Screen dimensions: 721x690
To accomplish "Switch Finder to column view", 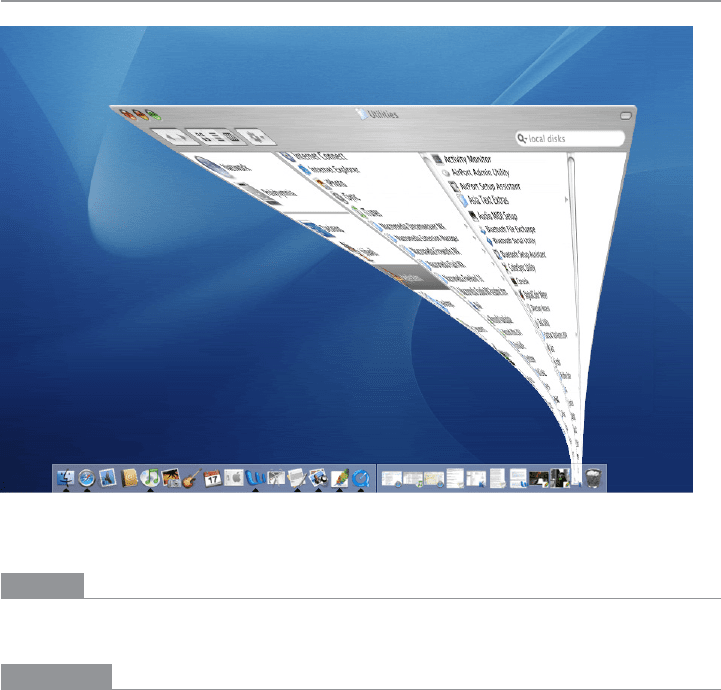I will 233,137.
